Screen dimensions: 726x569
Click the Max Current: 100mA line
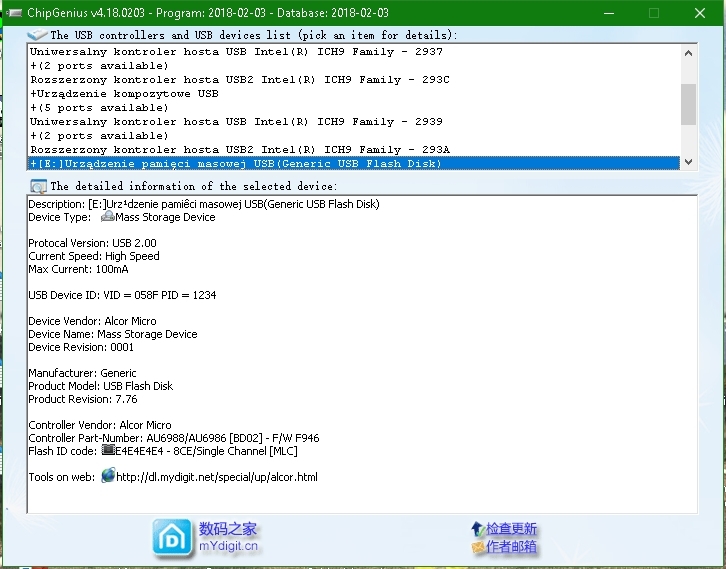click(78, 269)
